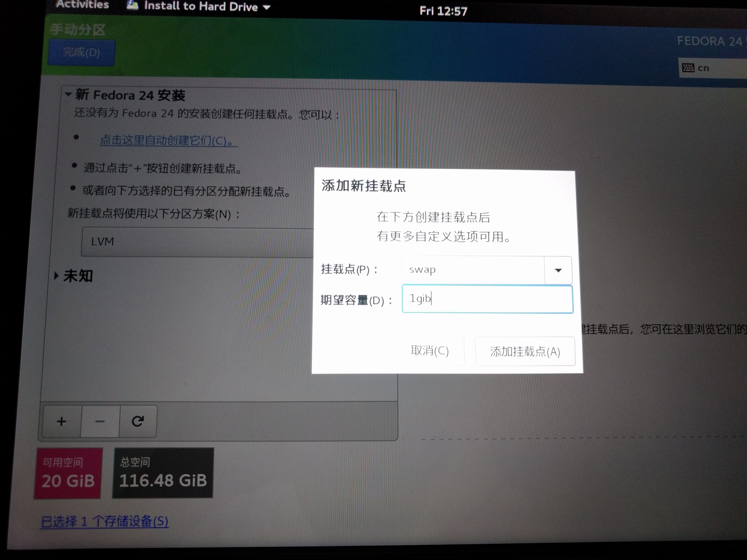Click the minus button to remove mount point
Screen dimensions: 747x560
coord(100,421)
